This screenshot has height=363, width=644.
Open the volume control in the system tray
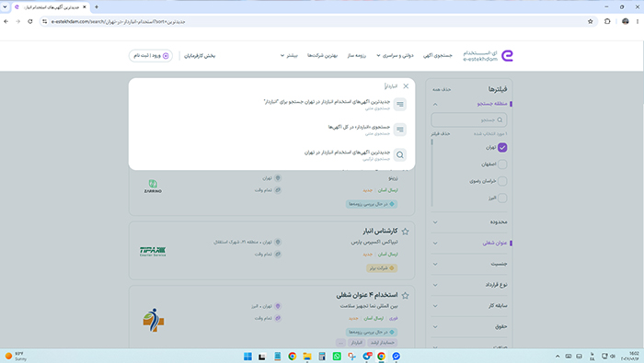click(613, 356)
